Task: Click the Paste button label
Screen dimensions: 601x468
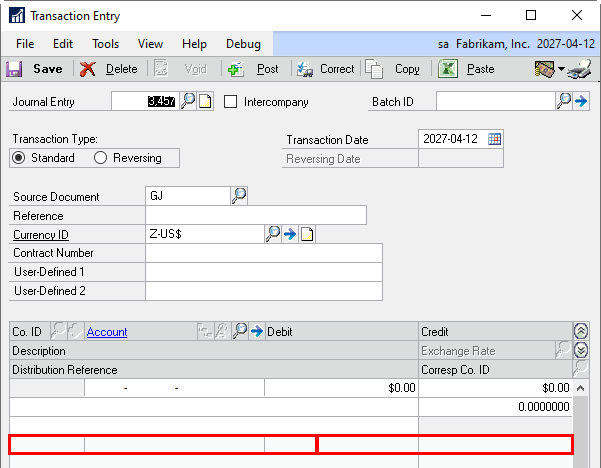Action: click(x=480, y=69)
